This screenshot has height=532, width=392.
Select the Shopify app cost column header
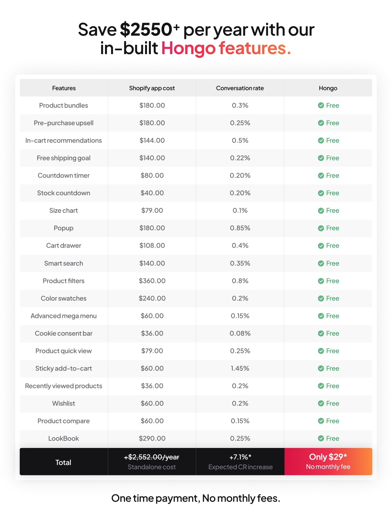coord(152,88)
